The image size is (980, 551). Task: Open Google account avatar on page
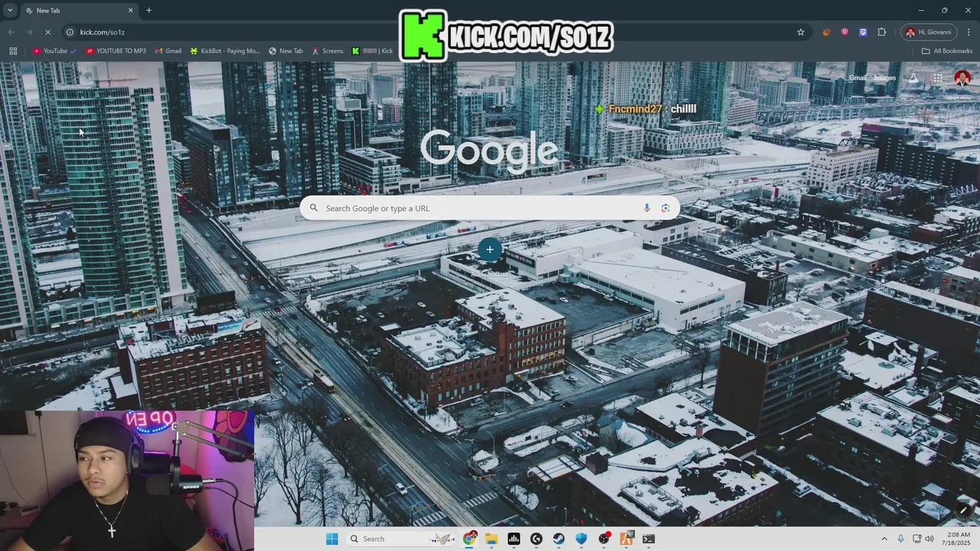(963, 78)
